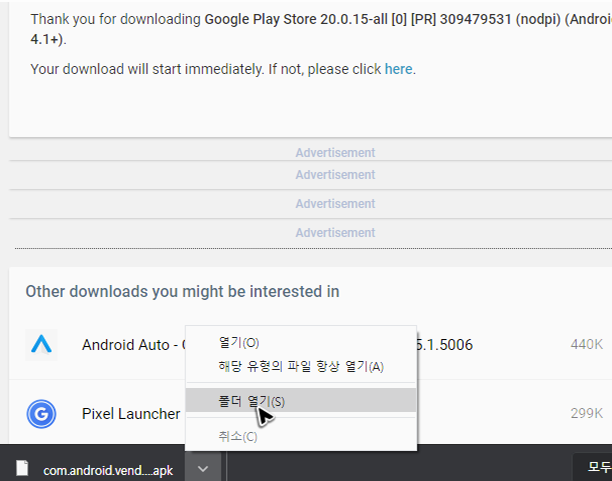Click the apk file document icon
The width and height of the screenshot is (612, 481).
22,468
